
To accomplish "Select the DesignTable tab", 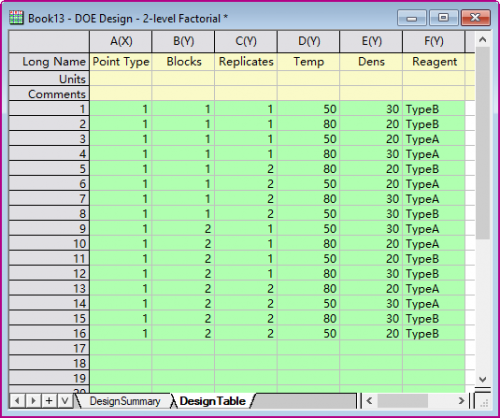I will [213, 401].
